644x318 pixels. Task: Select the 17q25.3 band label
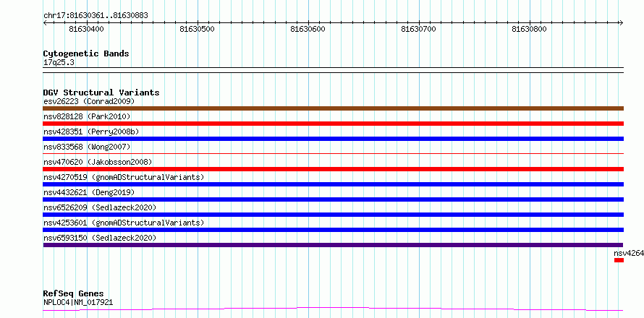pyautogui.click(x=59, y=63)
